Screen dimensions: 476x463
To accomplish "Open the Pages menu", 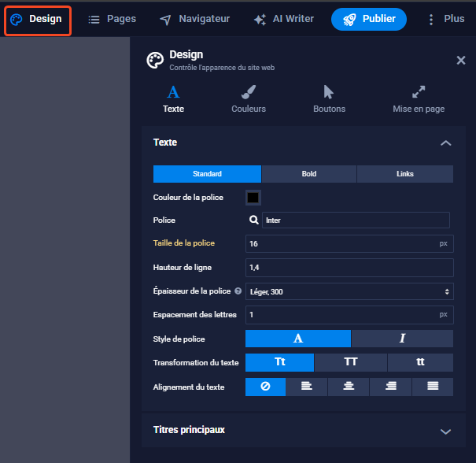I will (112, 19).
